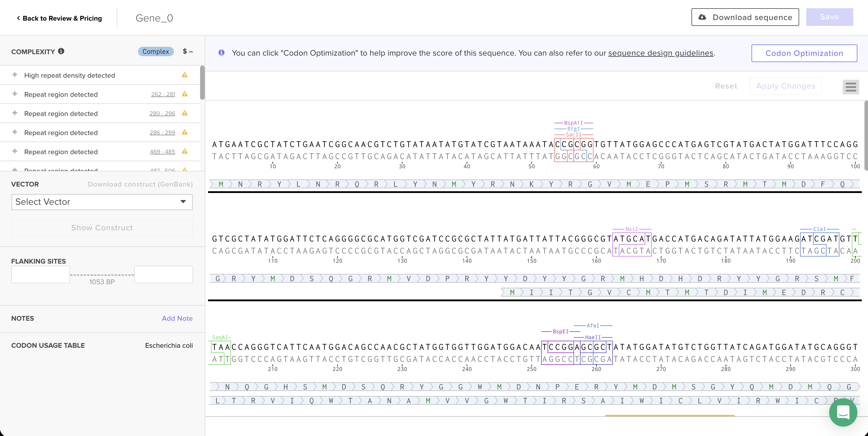This screenshot has width=868, height=436.
Task: Click the Complexity info icon
Action: click(61, 51)
